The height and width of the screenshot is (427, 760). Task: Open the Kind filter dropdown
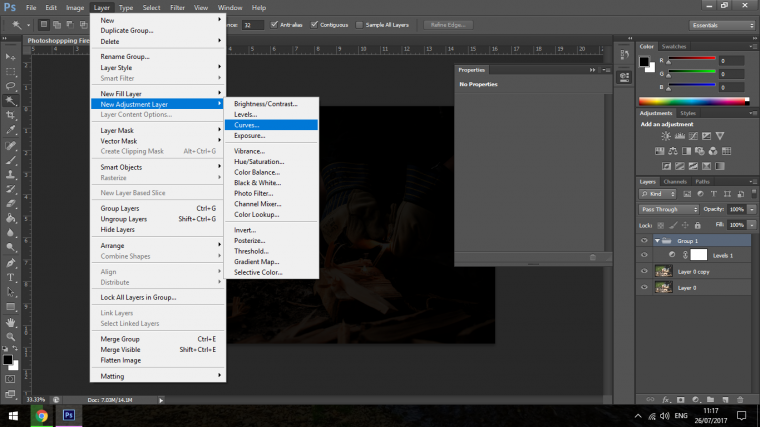click(x=658, y=194)
